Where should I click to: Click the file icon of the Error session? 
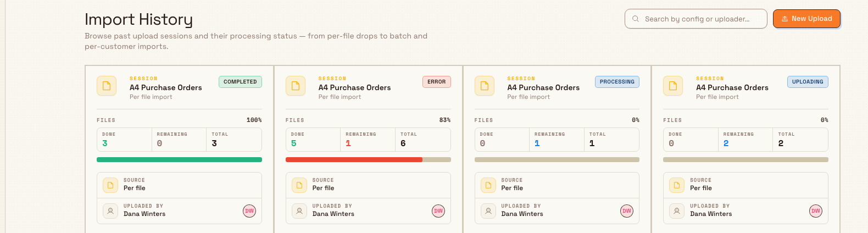click(x=296, y=86)
